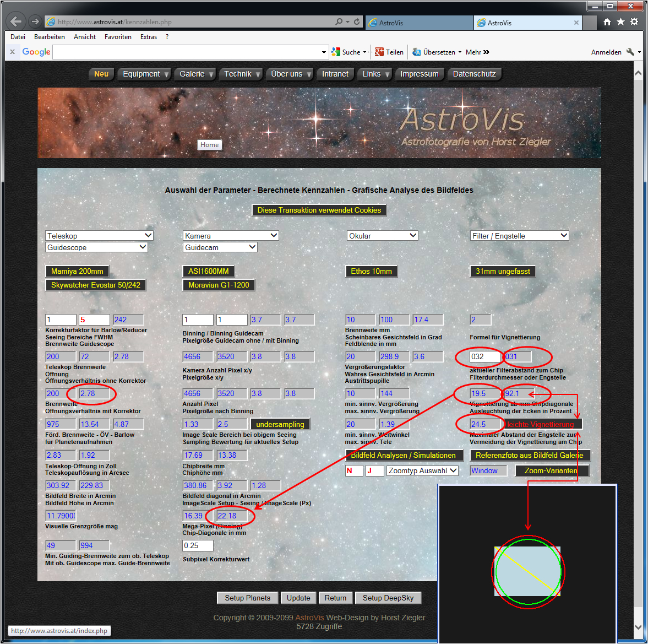Open the Übersetzen translate tool
This screenshot has height=644, width=648.
pyautogui.click(x=434, y=52)
